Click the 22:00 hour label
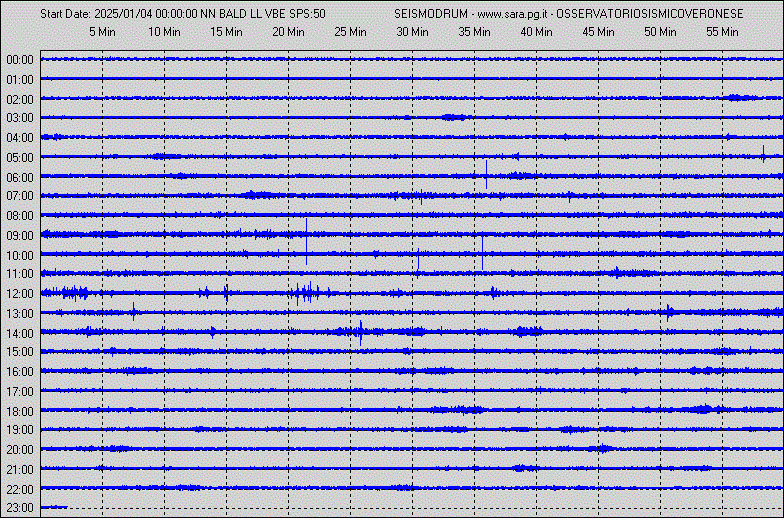This screenshot has width=784, height=518. (x=20, y=490)
